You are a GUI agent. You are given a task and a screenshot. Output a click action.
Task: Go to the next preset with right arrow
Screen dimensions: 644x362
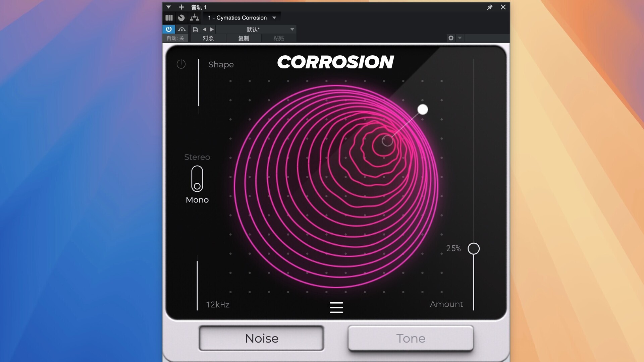[212, 29]
